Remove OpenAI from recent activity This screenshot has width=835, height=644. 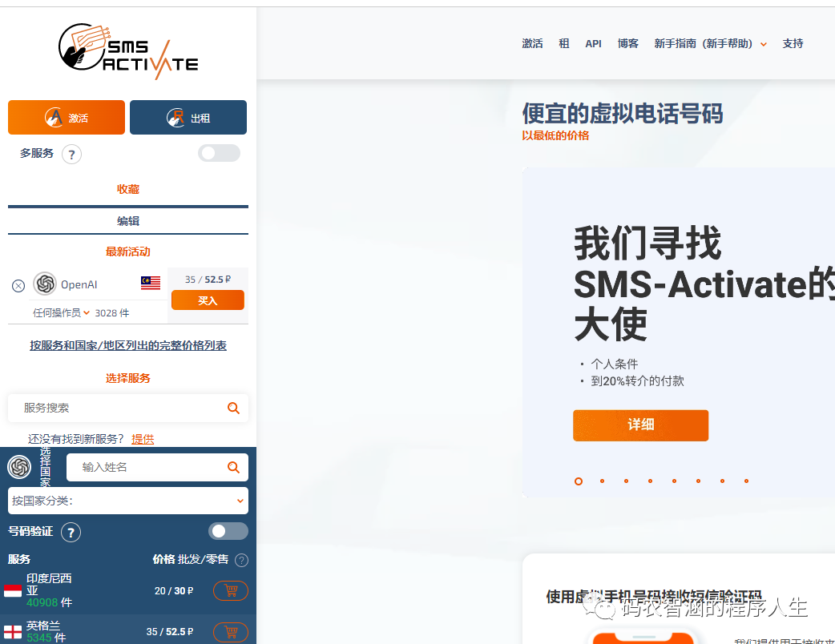(x=18, y=286)
